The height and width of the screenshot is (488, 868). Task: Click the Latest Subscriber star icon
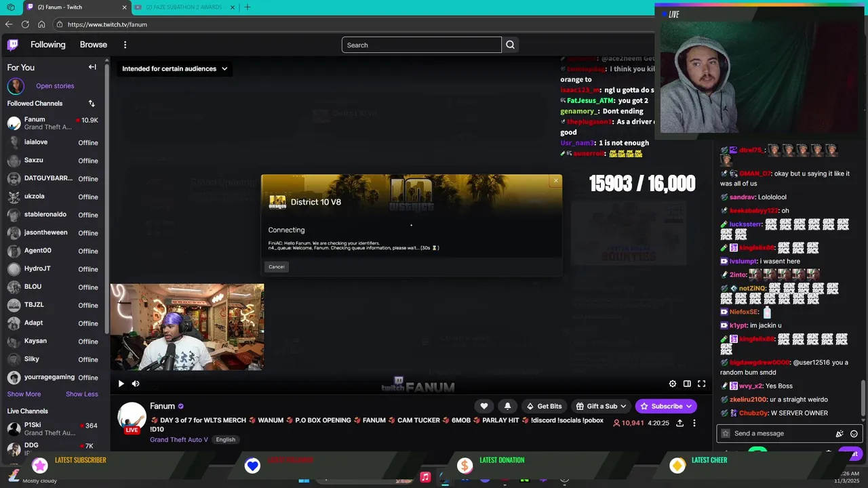pos(40,465)
